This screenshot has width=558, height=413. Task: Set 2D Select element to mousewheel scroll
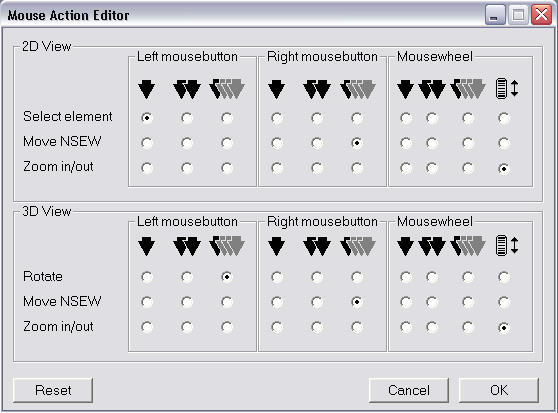click(504, 118)
